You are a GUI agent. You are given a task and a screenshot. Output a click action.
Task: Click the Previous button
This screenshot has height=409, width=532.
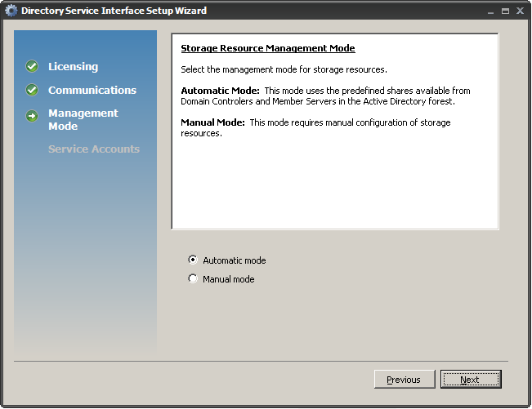tap(404, 379)
